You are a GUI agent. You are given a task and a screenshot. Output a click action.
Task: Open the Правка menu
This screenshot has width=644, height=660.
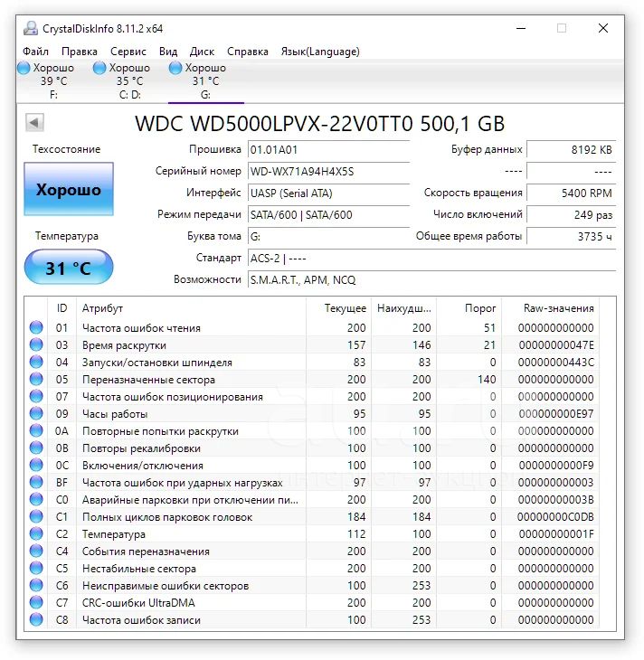click(80, 52)
